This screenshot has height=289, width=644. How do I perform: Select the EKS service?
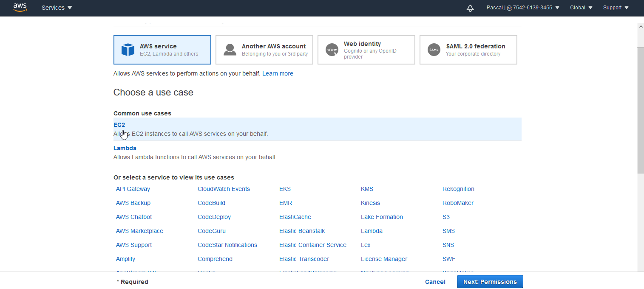coord(285,189)
